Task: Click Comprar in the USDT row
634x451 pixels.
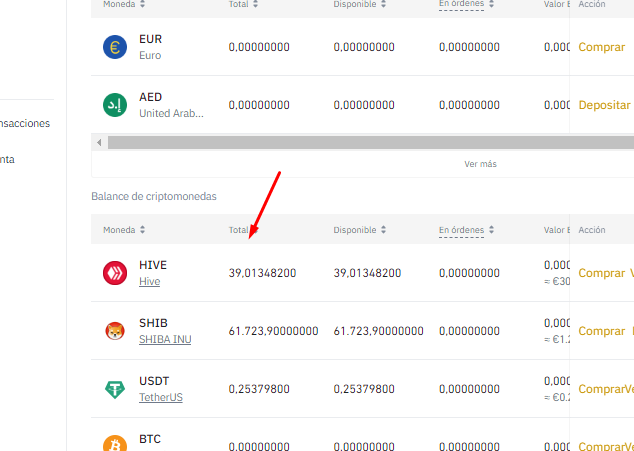Action: [x=601, y=389]
